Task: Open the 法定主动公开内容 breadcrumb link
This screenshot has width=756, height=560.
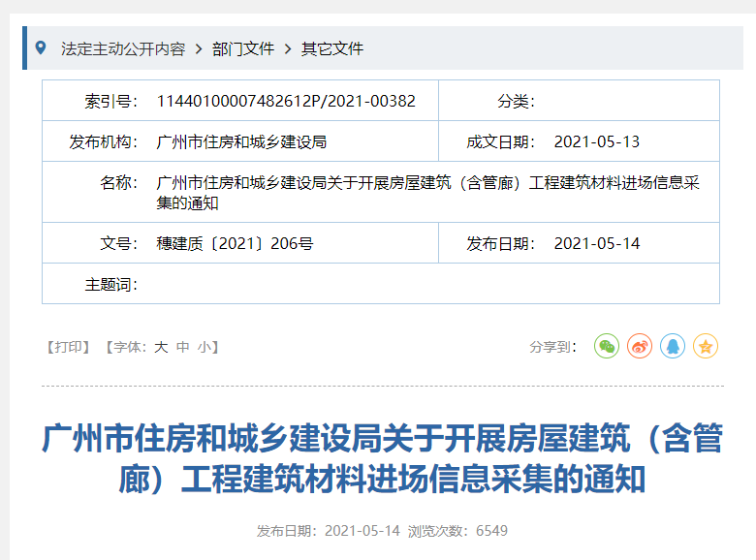Action: tap(123, 48)
